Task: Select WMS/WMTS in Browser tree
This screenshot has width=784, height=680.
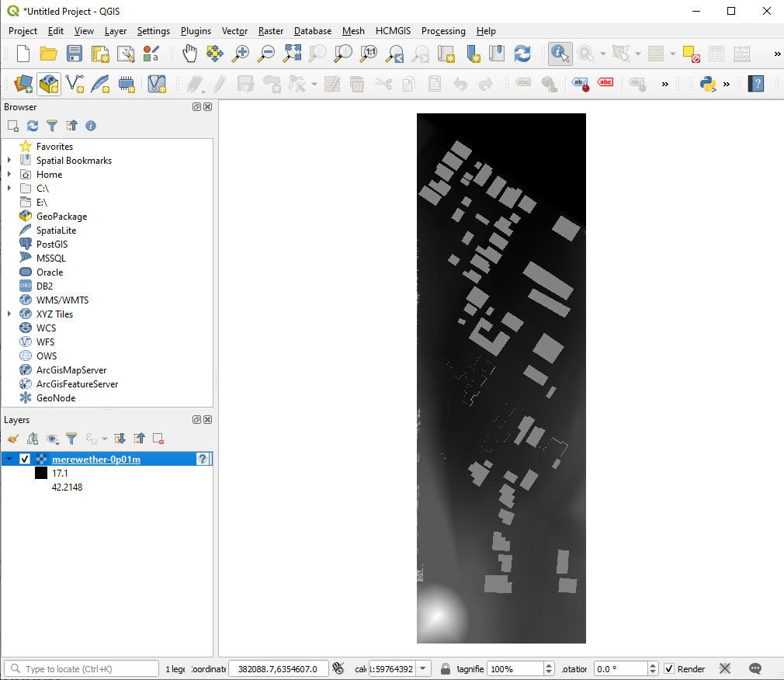Action: (x=63, y=300)
